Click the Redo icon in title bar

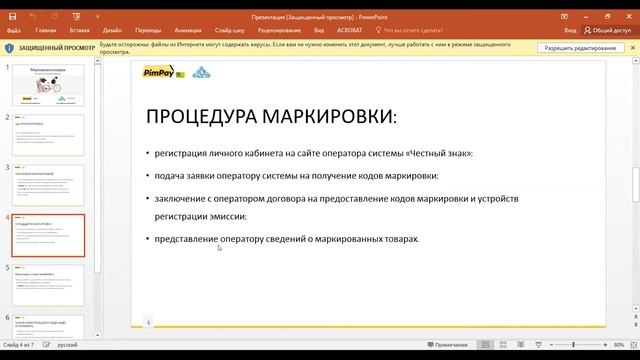(x=54, y=17)
